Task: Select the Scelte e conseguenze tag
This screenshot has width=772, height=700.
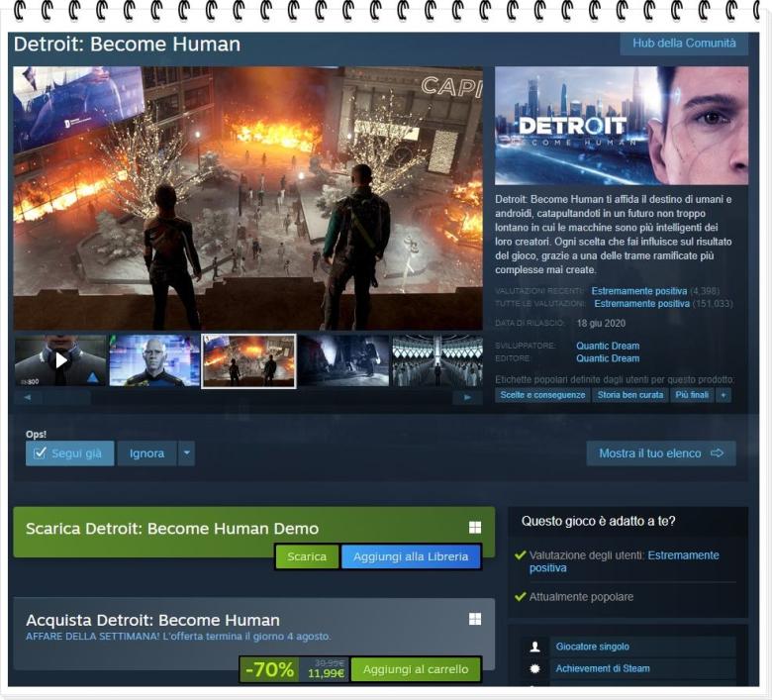Action: pyautogui.click(x=542, y=395)
